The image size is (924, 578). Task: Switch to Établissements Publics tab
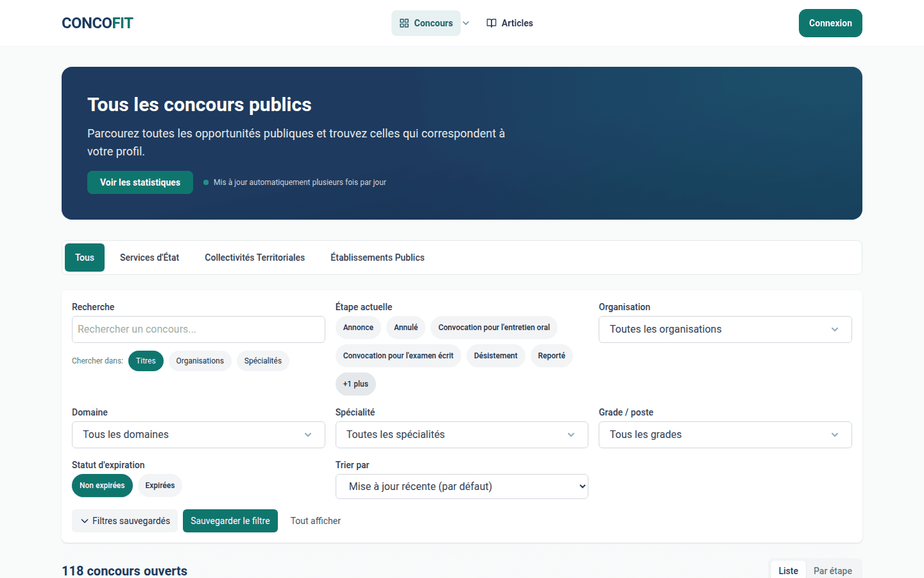pyautogui.click(x=377, y=258)
